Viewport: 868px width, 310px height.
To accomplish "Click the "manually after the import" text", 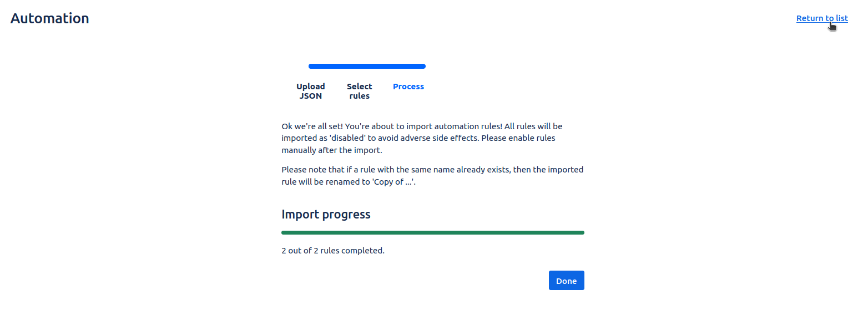I will [332, 150].
